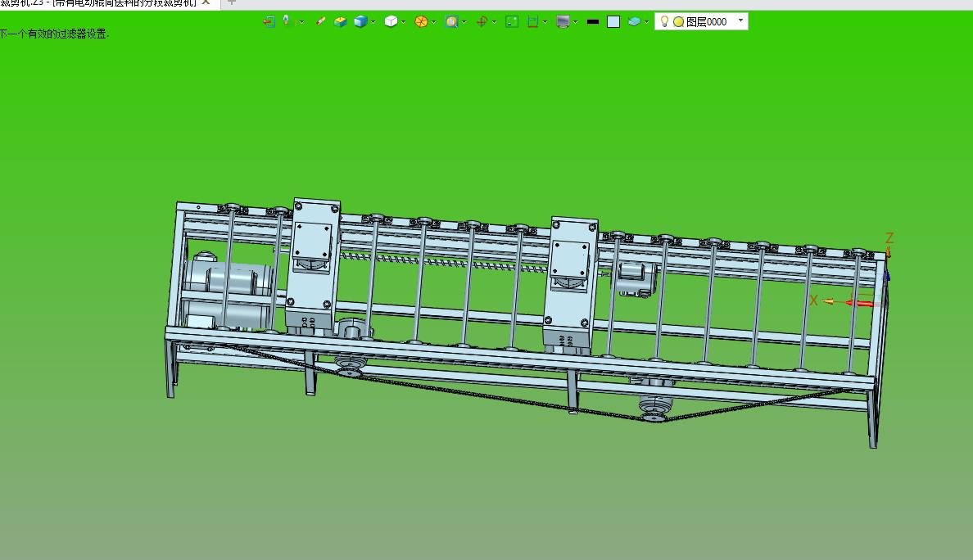
Task: Click the magnifier zoom window icon
Action: coord(452,22)
